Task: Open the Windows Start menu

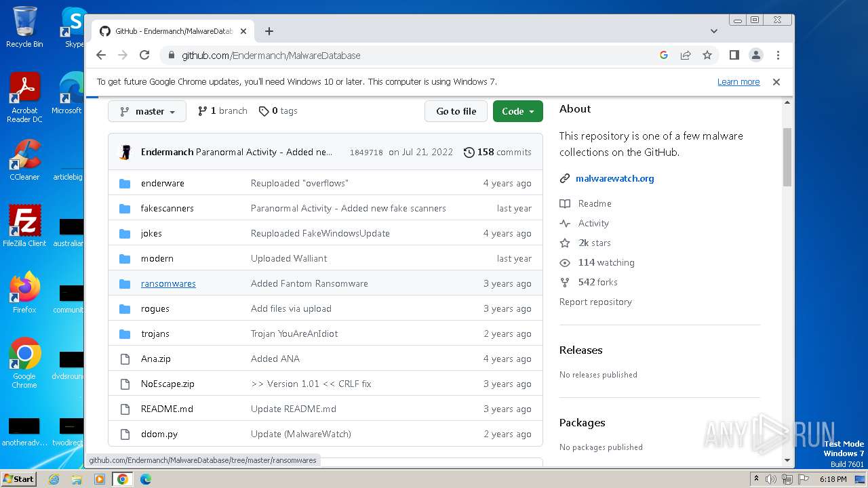Action: point(19,479)
